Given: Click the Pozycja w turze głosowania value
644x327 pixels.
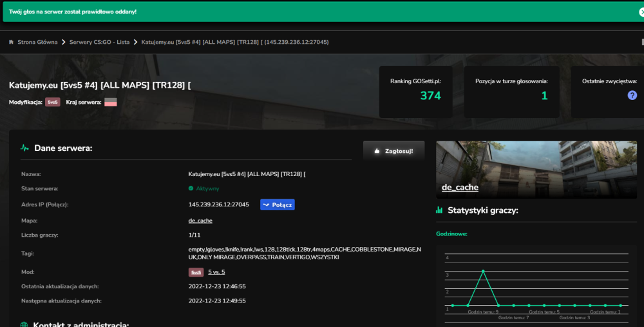Looking at the screenshot, I should coord(544,95).
